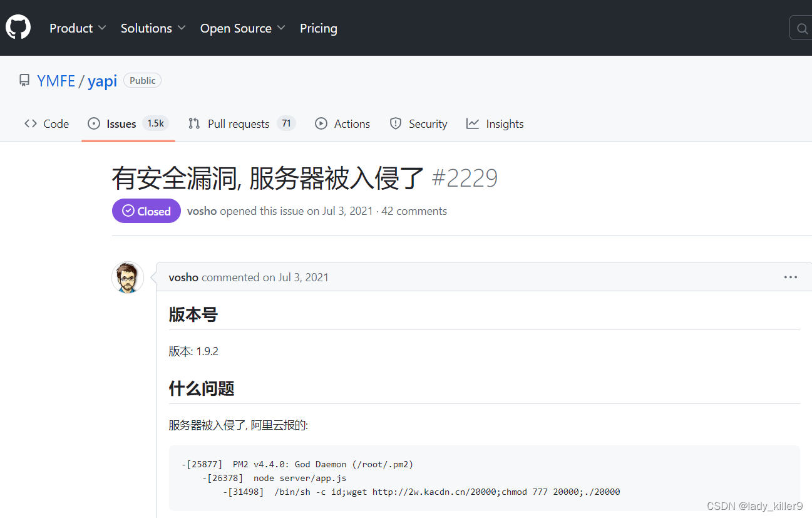812x518 pixels.
Task: Click the 什么问题 heading
Action: 202,388
